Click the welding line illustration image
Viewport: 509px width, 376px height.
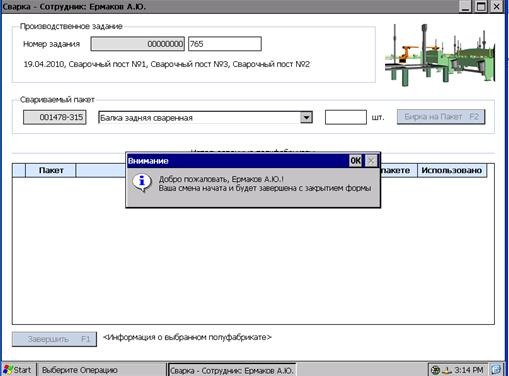pyautogui.click(x=440, y=55)
